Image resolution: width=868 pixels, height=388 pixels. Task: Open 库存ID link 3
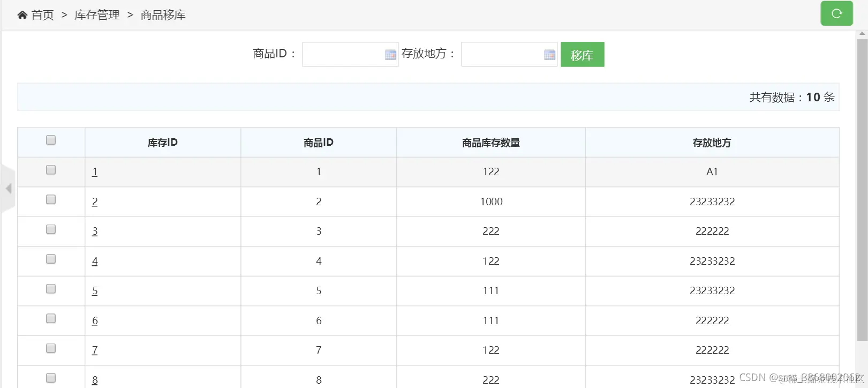(95, 232)
